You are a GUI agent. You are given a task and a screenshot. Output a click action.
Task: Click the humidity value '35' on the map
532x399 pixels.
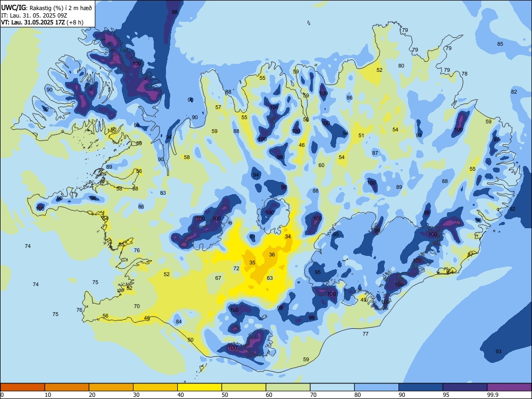click(x=252, y=263)
